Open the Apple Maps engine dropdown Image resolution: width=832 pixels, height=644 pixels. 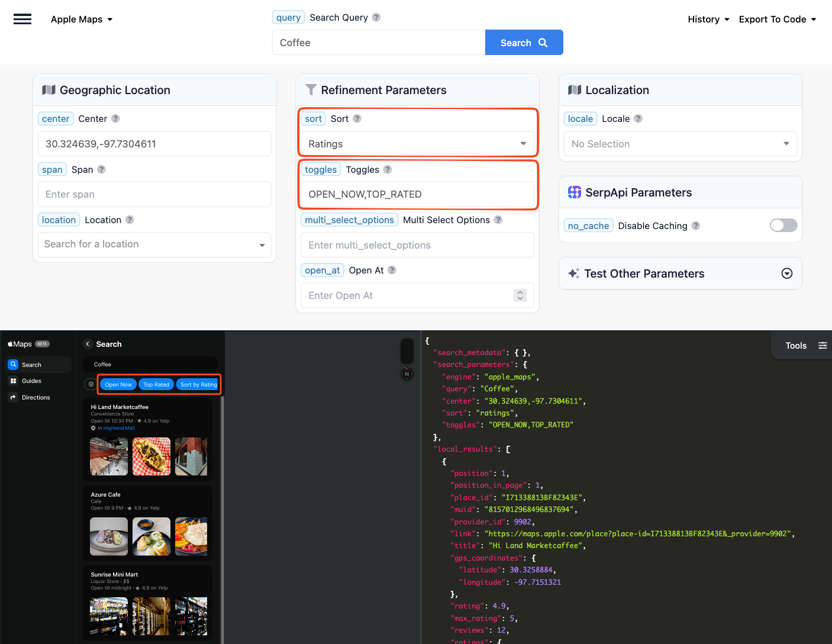82,19
